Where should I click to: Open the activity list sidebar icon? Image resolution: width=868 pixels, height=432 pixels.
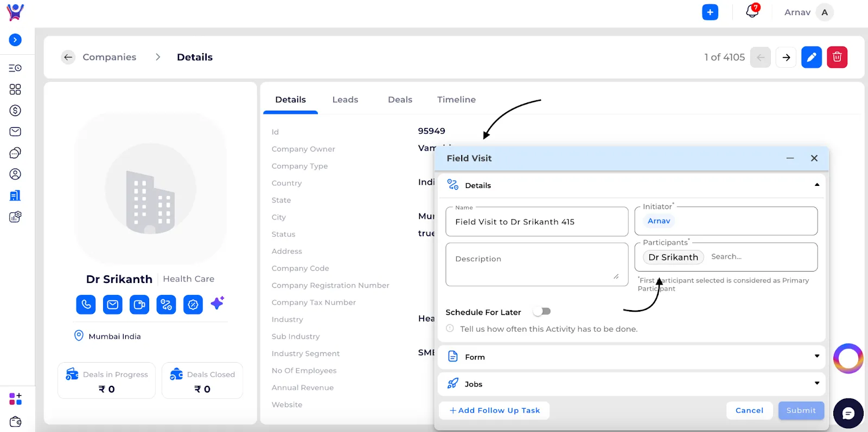point(15,68)
